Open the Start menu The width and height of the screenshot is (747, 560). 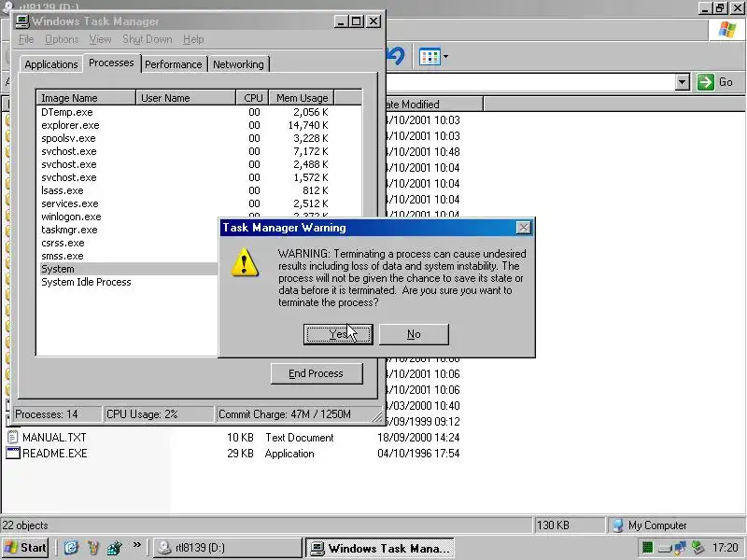click(26, 548)
